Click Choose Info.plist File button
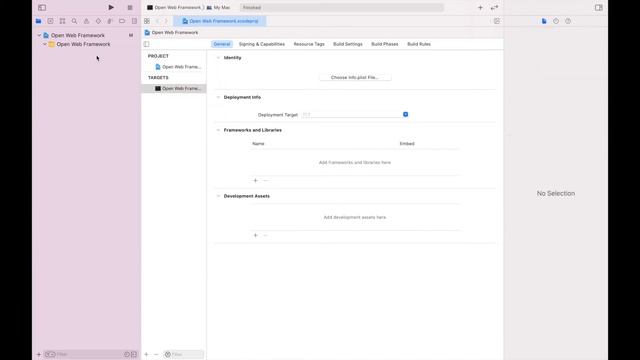640x360 pixels. [x=355, y=77]
